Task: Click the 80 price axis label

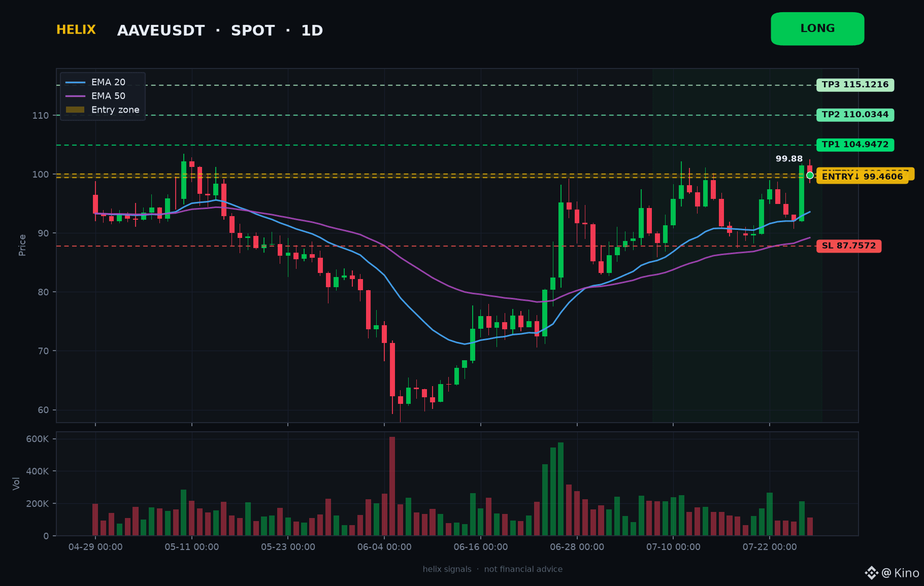Action: click(43, 292)
